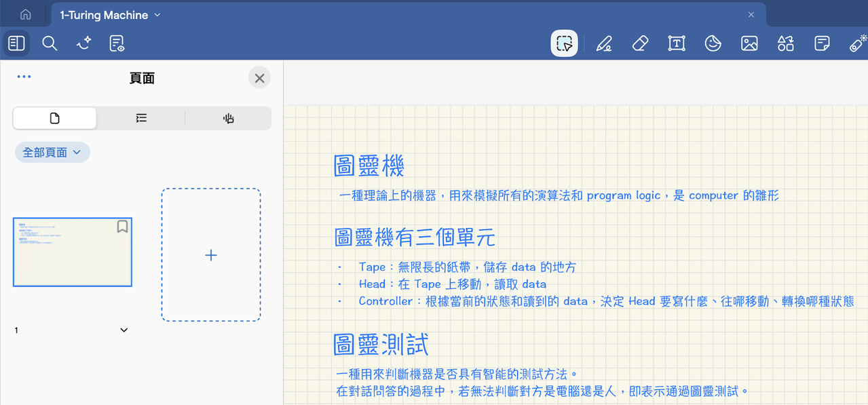Click the line starting 在對話問答的過程中

click(x=542, y=391)
